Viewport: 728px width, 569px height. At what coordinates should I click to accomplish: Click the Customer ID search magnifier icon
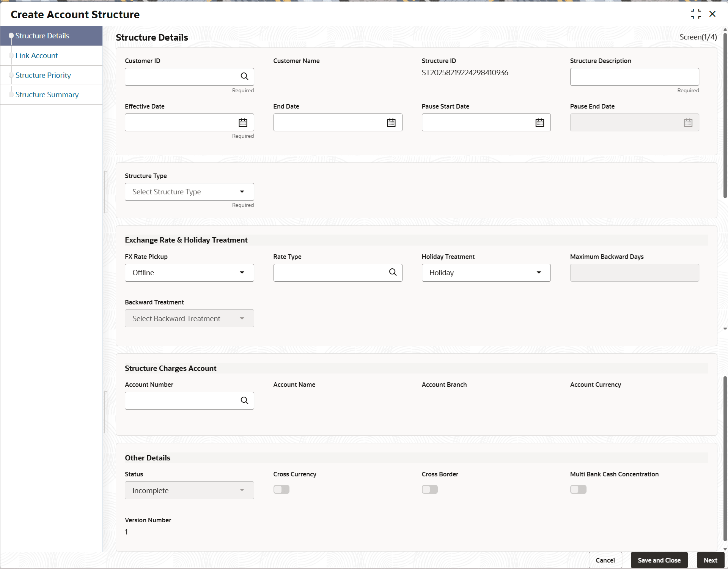click(244, 76)
